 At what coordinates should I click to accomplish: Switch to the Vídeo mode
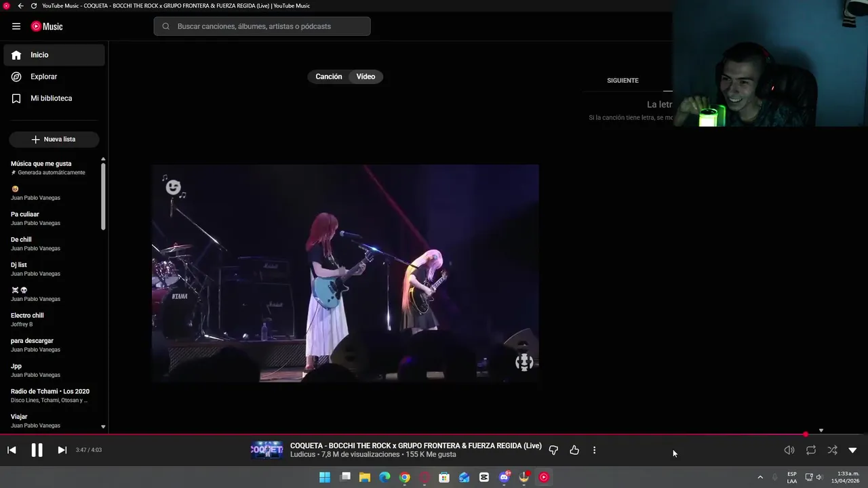[x=366, y=77]
